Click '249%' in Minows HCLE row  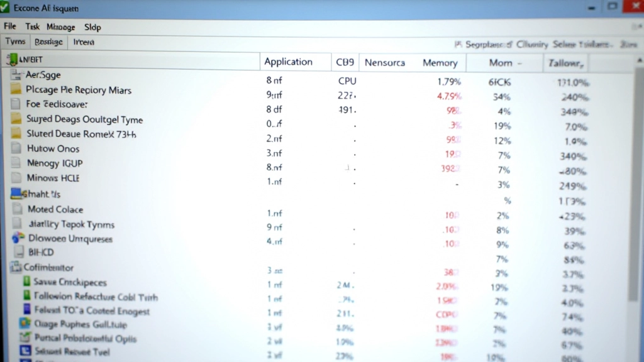[572, 186]
